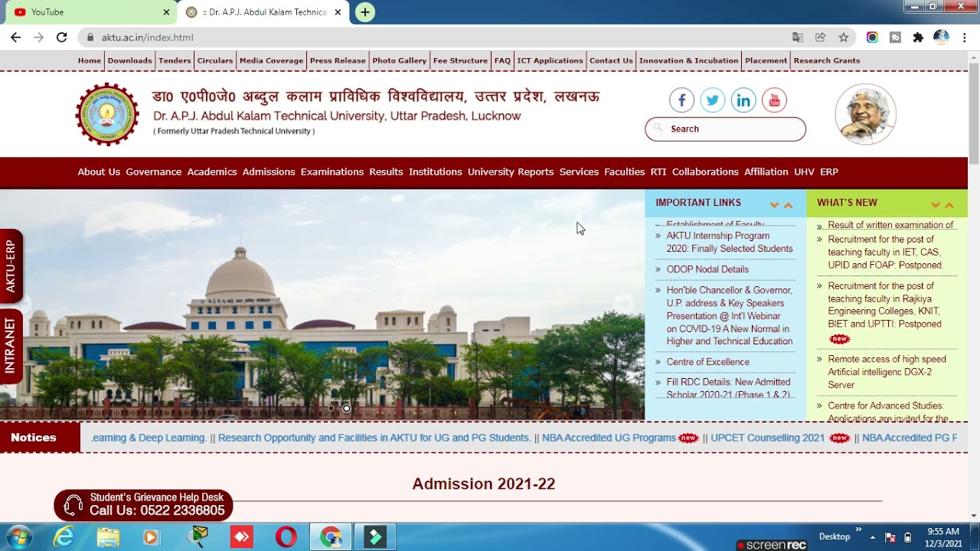Screen dimensions: 980x551
Task: Open the Centre of Excellence link
Action: point(708,362)
